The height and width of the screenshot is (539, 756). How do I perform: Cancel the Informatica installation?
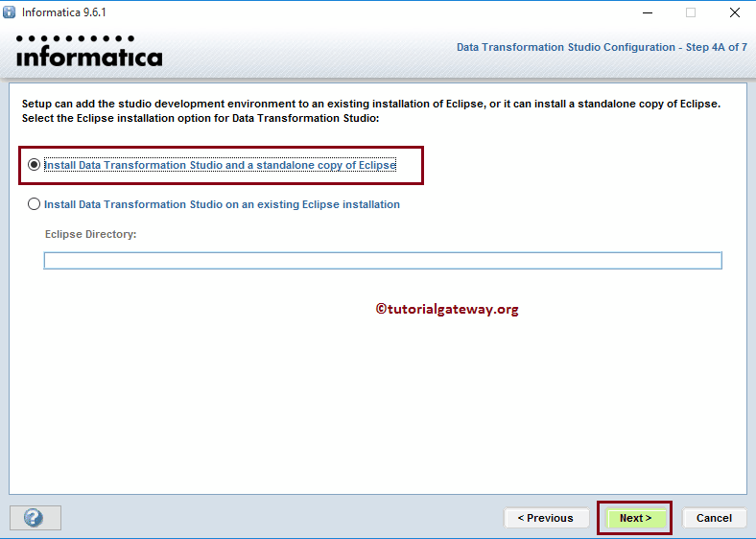click(714, 518)
